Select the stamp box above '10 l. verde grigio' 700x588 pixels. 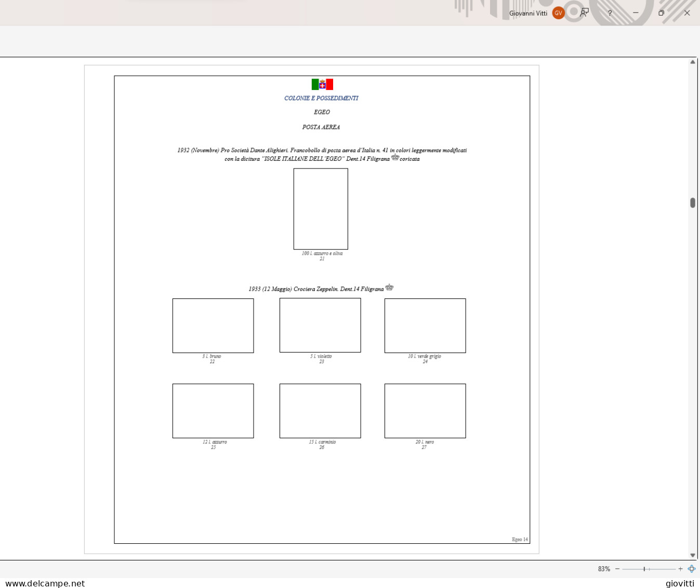click(425, 325)
